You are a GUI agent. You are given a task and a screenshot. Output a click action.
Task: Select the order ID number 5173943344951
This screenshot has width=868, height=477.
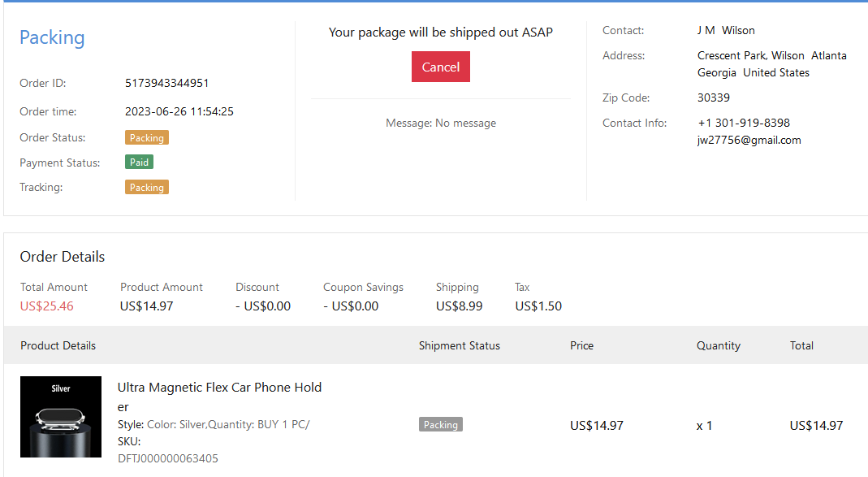(x=167, y=83)
